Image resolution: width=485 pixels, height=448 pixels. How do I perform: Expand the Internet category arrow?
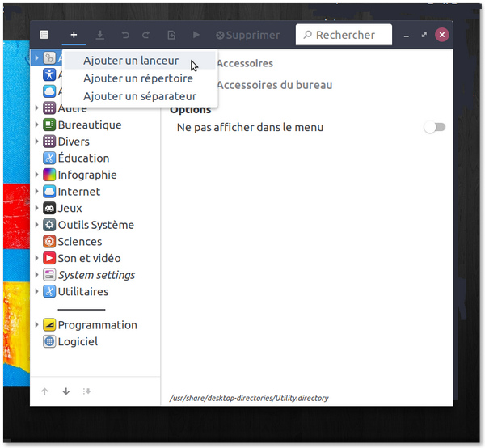point(37,192)
